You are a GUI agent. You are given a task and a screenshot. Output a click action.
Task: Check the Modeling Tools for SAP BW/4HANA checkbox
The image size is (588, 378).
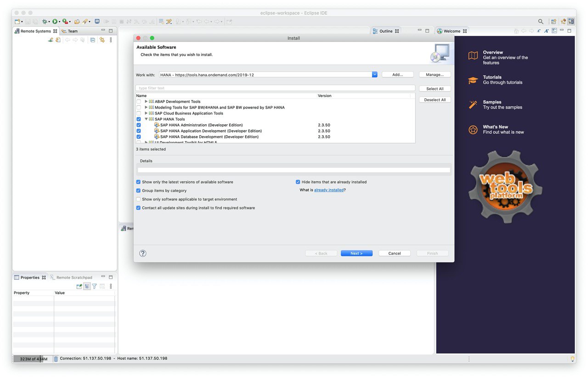pyautogui.click(x=139, y=108)
